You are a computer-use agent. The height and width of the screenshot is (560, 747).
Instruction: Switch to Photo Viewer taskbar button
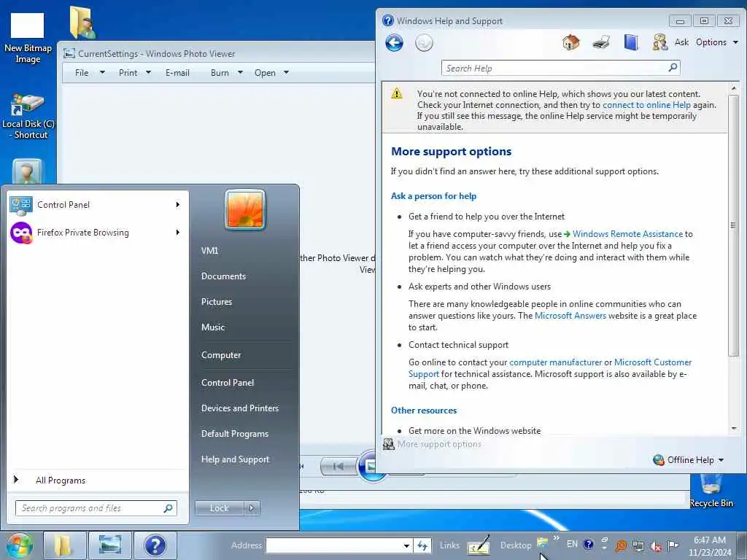tap(110, 545)
